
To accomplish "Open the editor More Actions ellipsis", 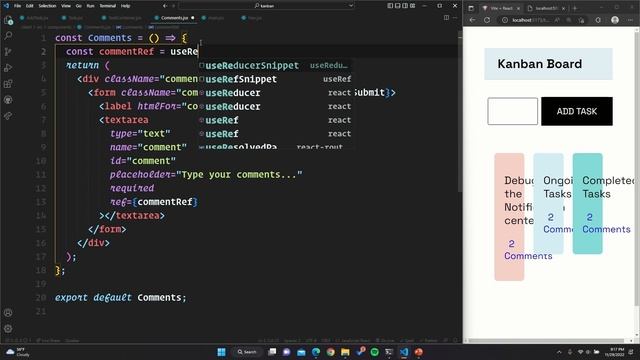I will click(455, 18).
